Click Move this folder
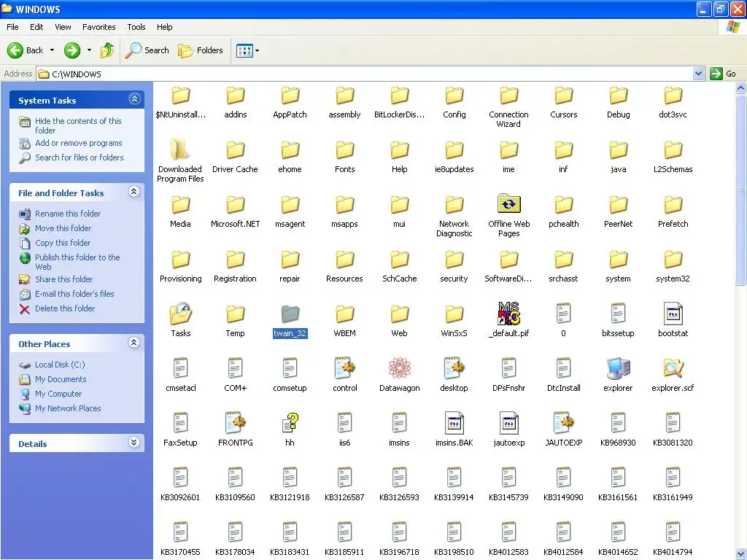Screen dimensions: 747x560 coord(63,228)
